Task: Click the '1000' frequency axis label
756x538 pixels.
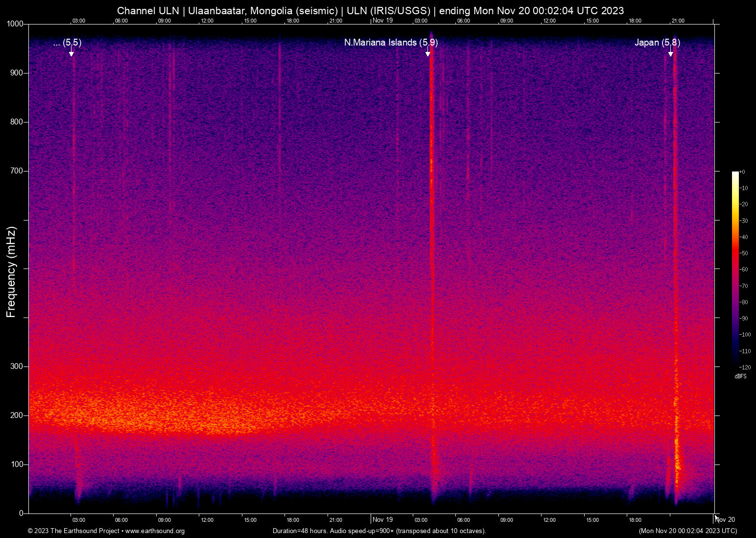Action: click(15, 24)
